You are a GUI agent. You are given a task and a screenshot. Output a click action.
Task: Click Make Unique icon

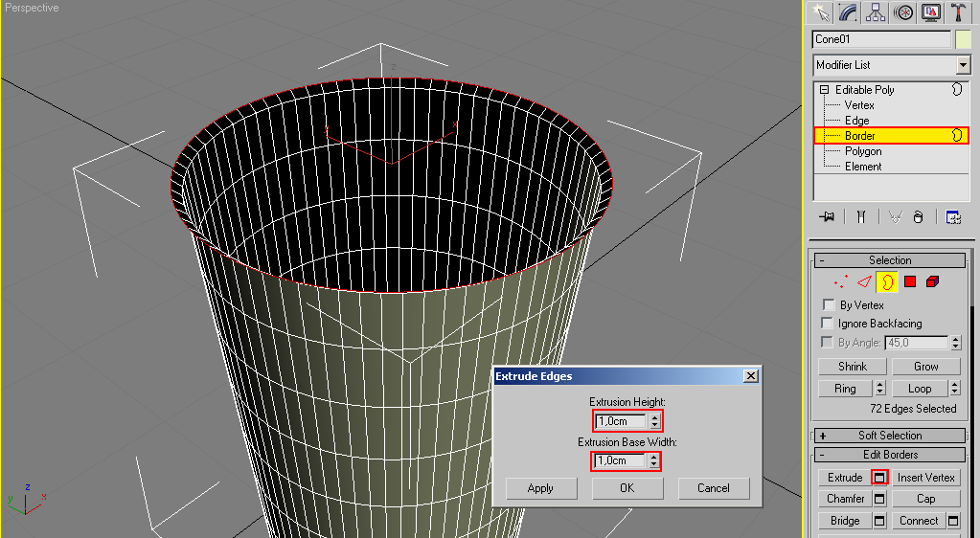[x=896, y=216]
